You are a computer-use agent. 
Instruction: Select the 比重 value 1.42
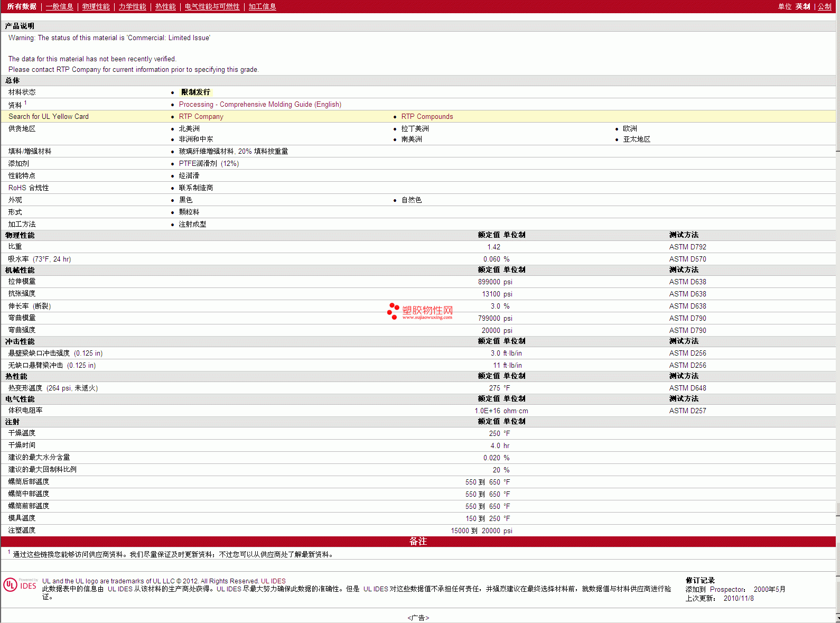click(x=493, y=247)
